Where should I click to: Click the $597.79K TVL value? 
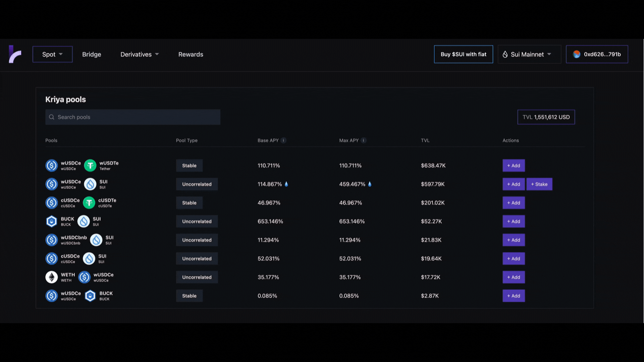[433, 184]
